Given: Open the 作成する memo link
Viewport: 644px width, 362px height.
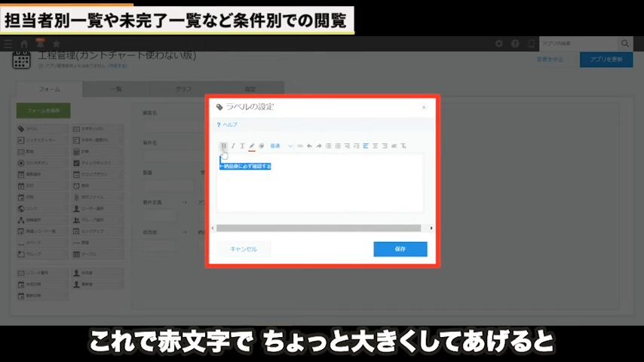Looking at the screenshot, I should 118,66.
